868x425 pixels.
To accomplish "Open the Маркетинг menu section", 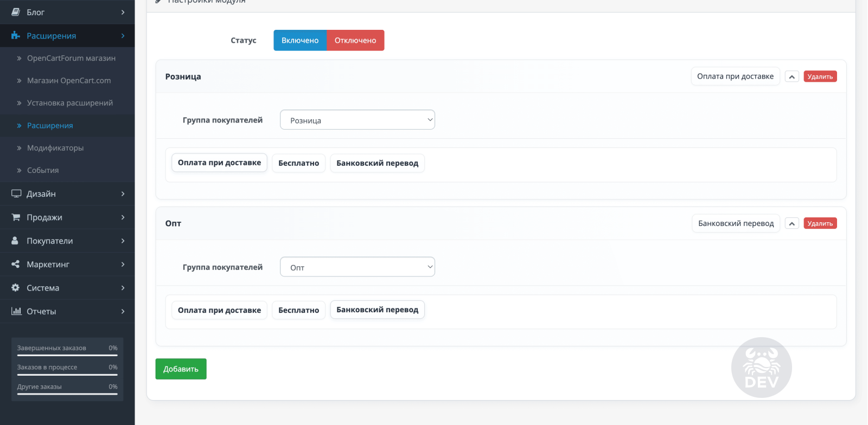I will click(67, 264).
